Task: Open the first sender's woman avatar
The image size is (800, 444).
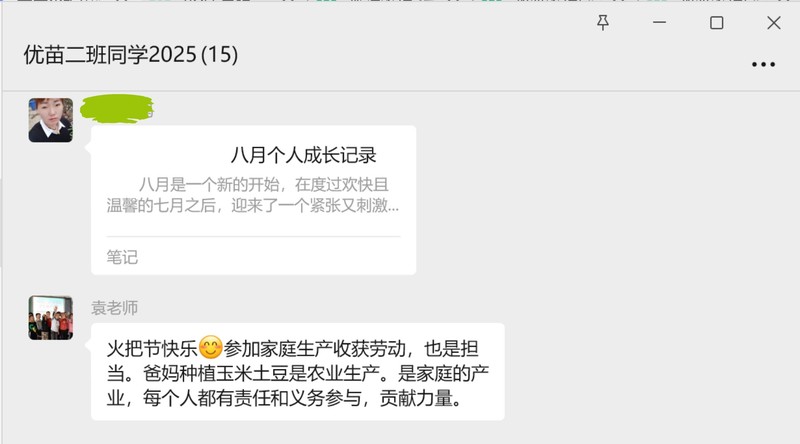Action: [51, 120]
